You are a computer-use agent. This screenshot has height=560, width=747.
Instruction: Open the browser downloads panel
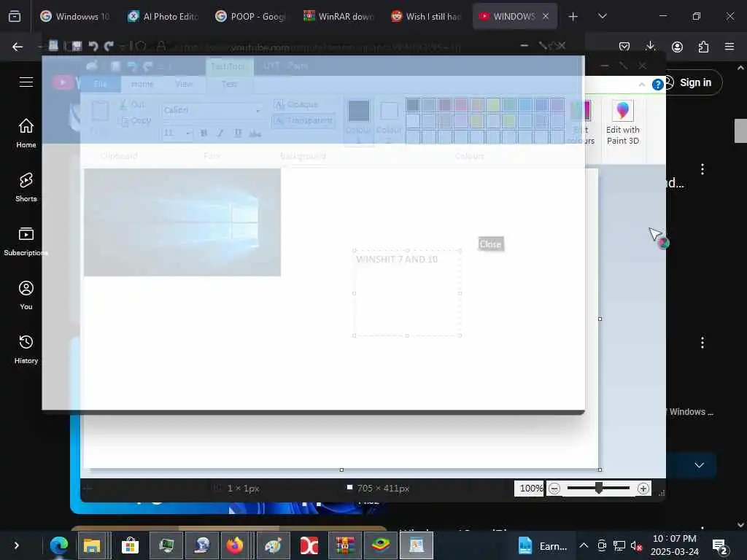pyautogui.click(x=650, y=47)
